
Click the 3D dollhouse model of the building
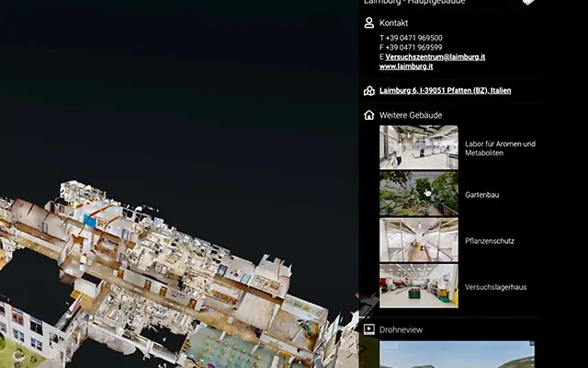[x=165, y=274]
